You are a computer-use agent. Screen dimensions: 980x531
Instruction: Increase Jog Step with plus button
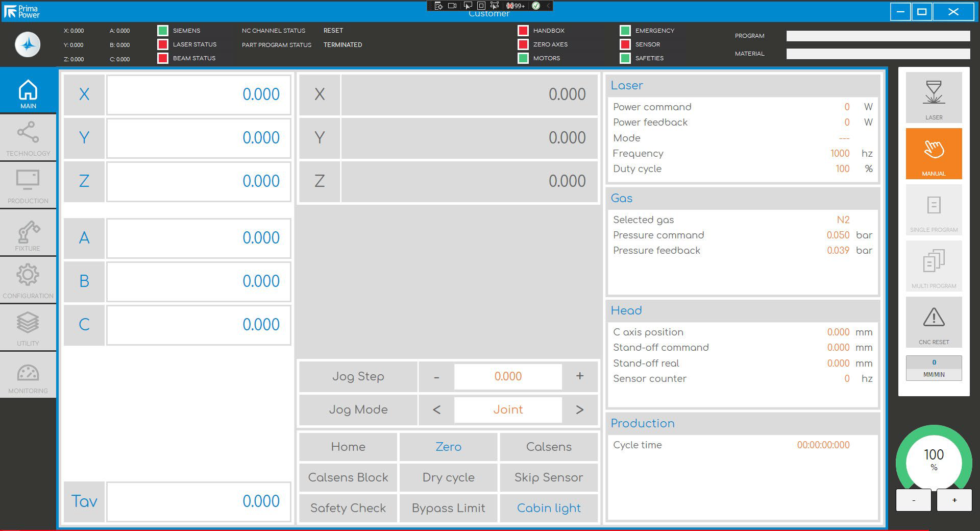pyautogui.click(x=579, y=376)
